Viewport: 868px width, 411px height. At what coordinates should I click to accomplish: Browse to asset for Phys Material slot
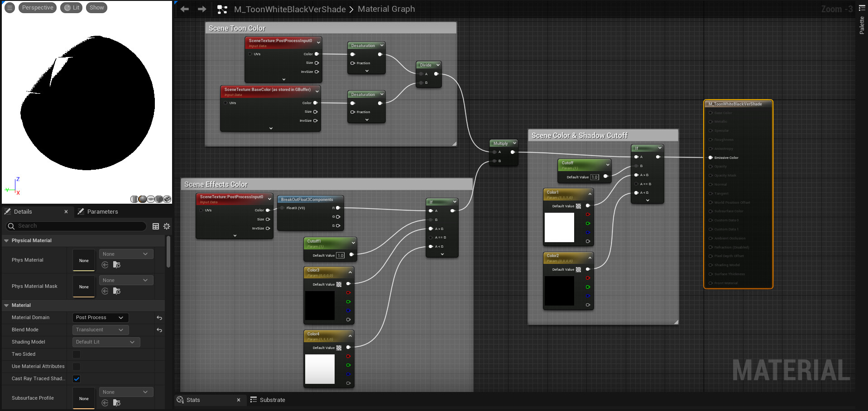click(117, 265)
